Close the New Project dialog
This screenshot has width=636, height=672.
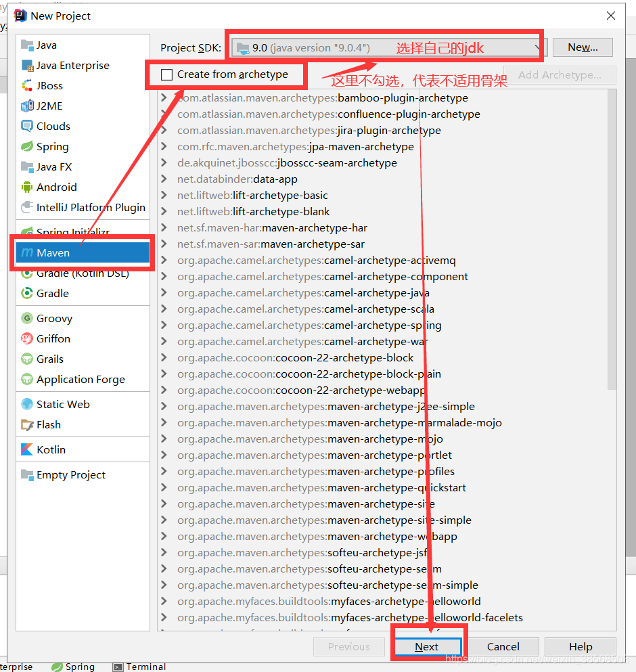point(611,16)
